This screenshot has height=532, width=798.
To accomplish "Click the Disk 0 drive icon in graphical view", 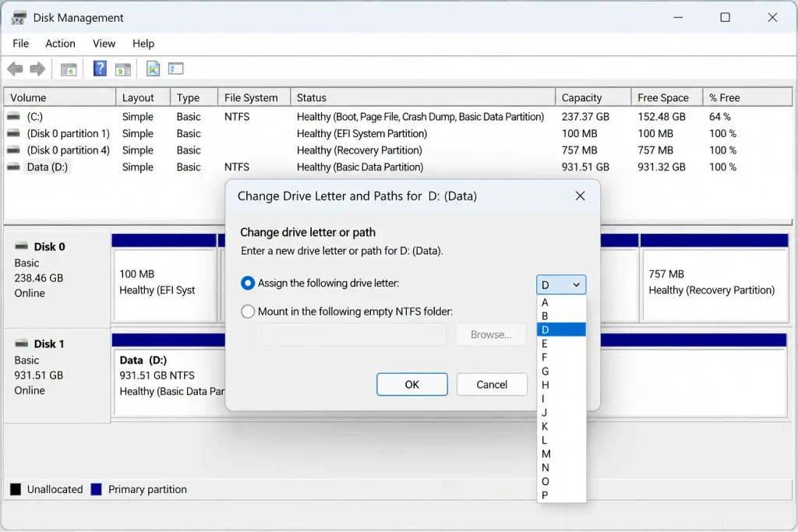I will pos(21,246).
